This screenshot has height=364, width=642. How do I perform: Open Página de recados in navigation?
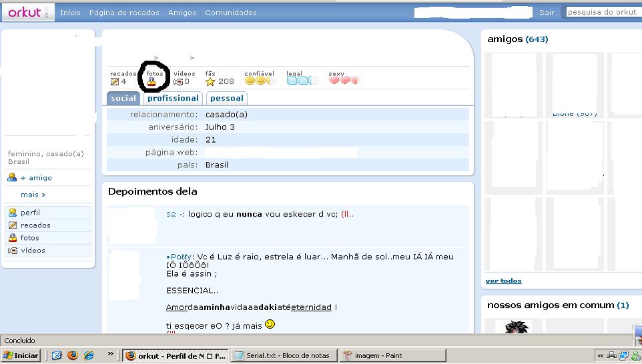pyautogui.click(x=124, y=13)
